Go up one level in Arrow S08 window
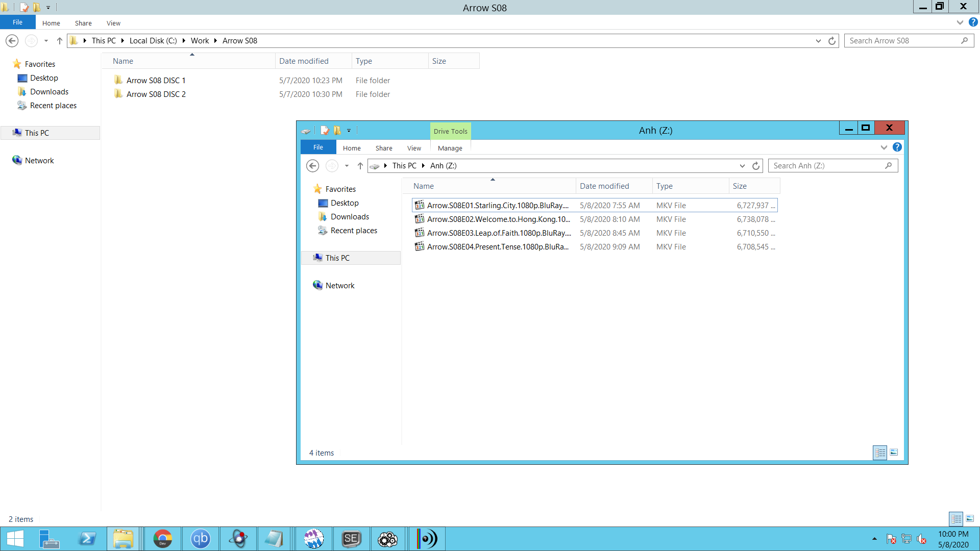 [60, 41]
